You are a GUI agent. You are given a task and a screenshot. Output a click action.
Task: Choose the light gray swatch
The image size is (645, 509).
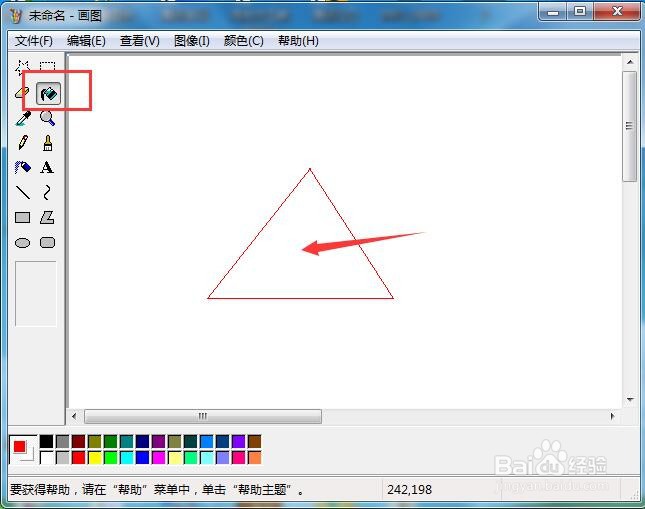[63, 458]
